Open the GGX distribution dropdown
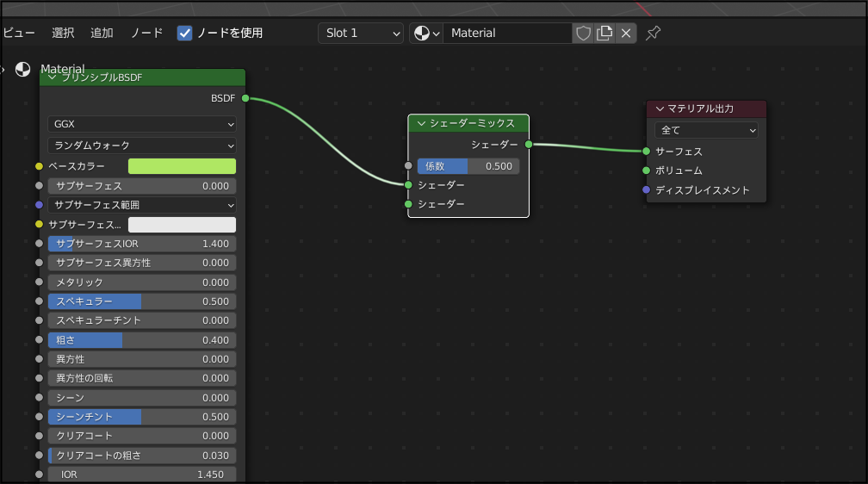The width and height of the screenshot is (868, 484). tap(142, 124)
